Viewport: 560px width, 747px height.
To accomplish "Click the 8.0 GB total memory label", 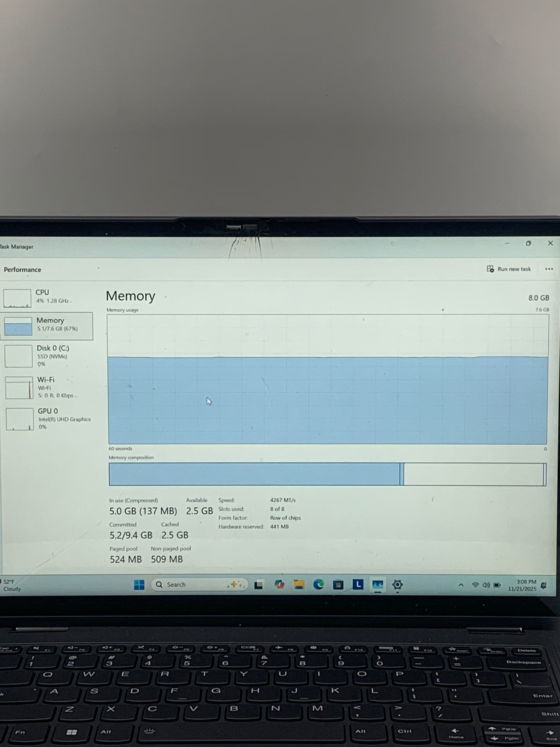I will pos(539,298).
